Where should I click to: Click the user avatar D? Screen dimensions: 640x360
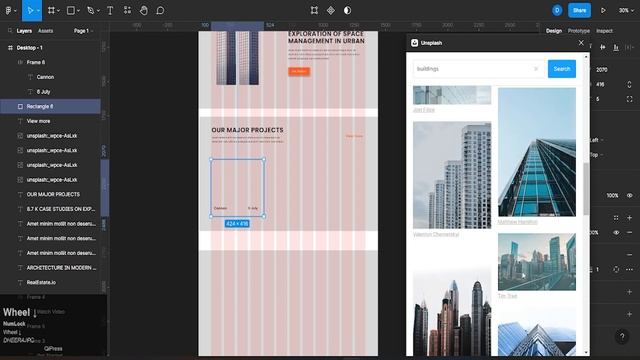click(557, 11)
